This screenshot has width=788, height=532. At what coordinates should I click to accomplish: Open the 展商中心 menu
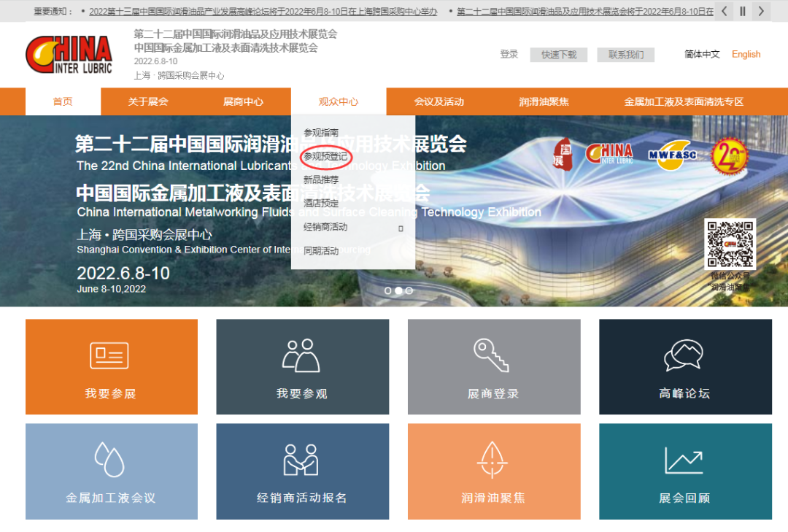pyautogui.click(x=243, y=101)
